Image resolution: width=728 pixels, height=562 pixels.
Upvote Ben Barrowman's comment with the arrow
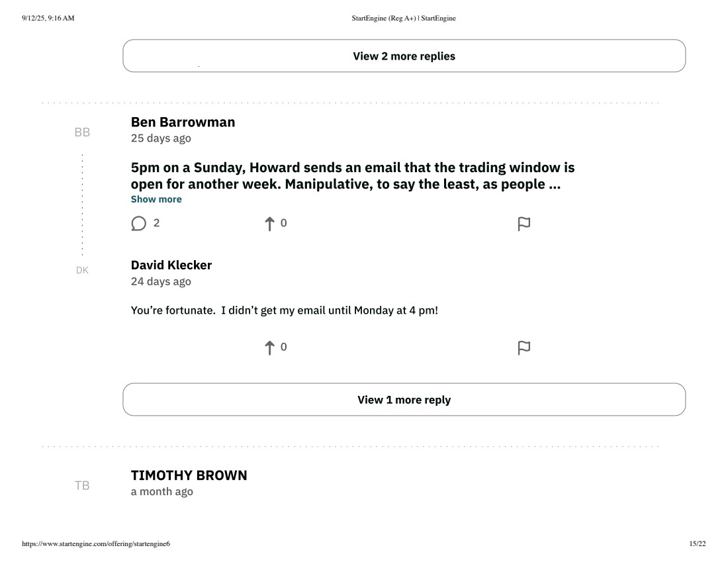(x=269, y=223)
